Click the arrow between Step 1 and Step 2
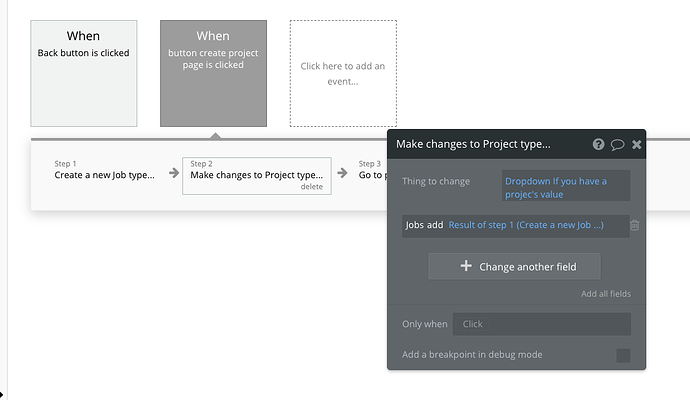690x400 pixels. [x=171, y=174]
